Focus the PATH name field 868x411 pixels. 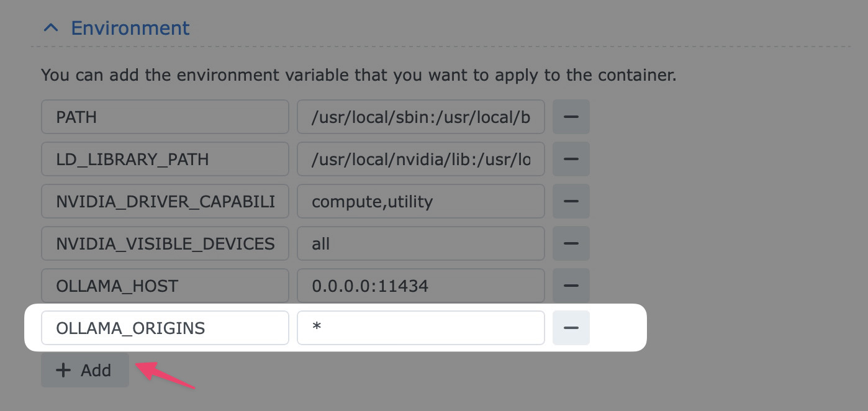[165, 117]
